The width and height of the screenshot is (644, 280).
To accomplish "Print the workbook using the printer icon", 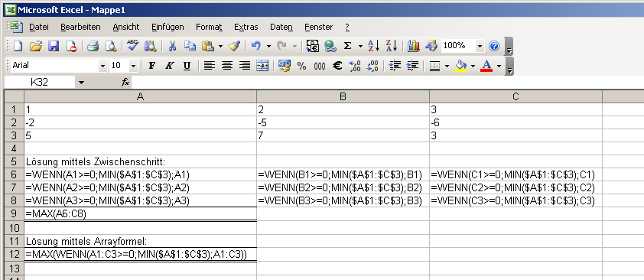I will 93,47.
